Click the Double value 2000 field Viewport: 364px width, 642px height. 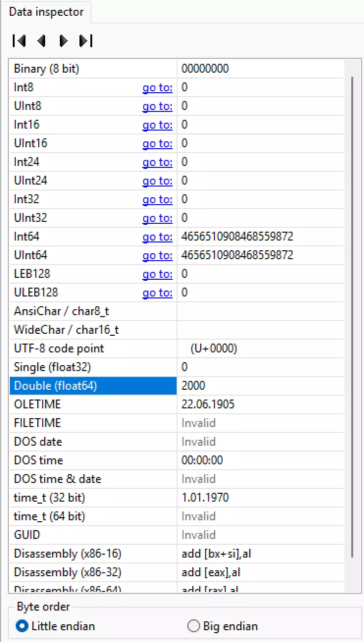260,386
